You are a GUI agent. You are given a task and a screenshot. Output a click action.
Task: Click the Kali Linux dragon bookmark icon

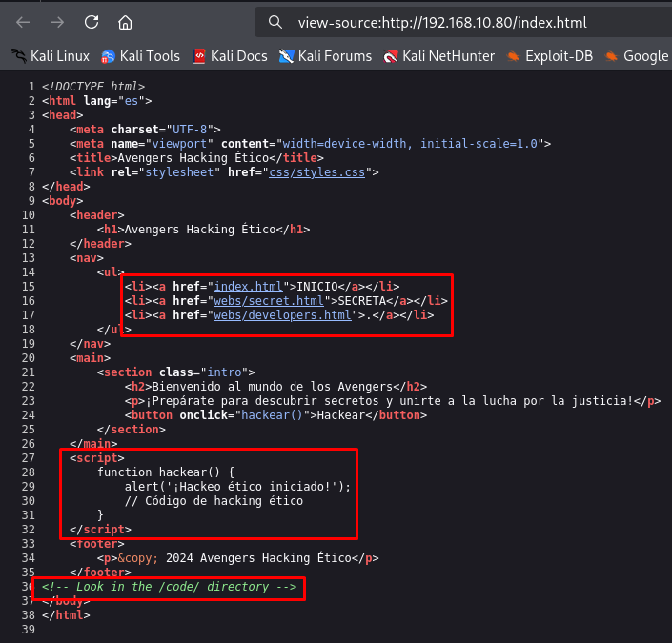18,56
